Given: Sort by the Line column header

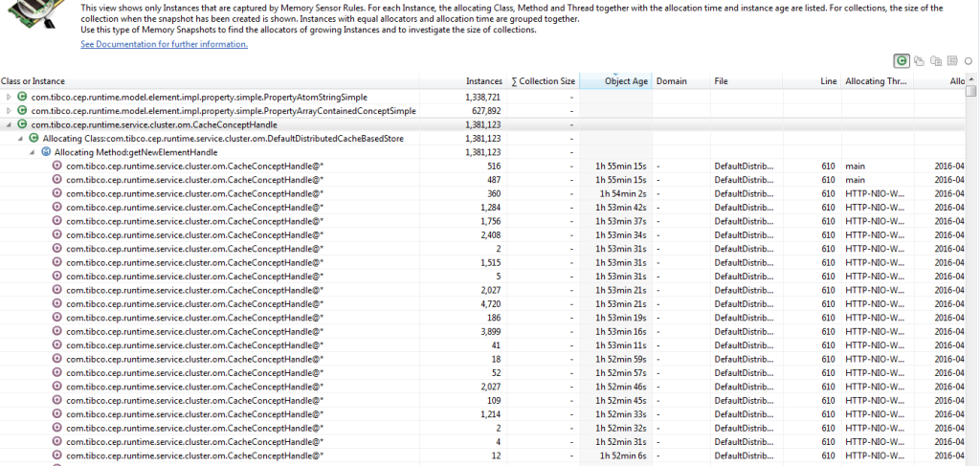Looking at the screenshot, I should point(812,81).
